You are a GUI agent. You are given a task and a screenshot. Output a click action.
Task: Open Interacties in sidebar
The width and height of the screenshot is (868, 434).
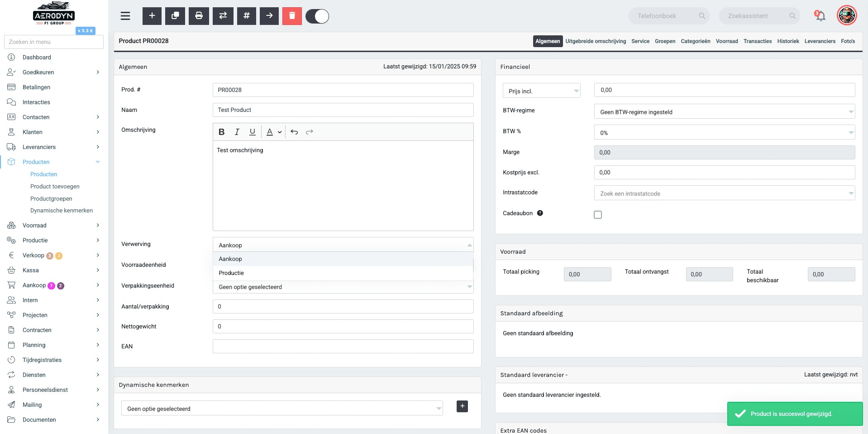click(x=36, y=102)
